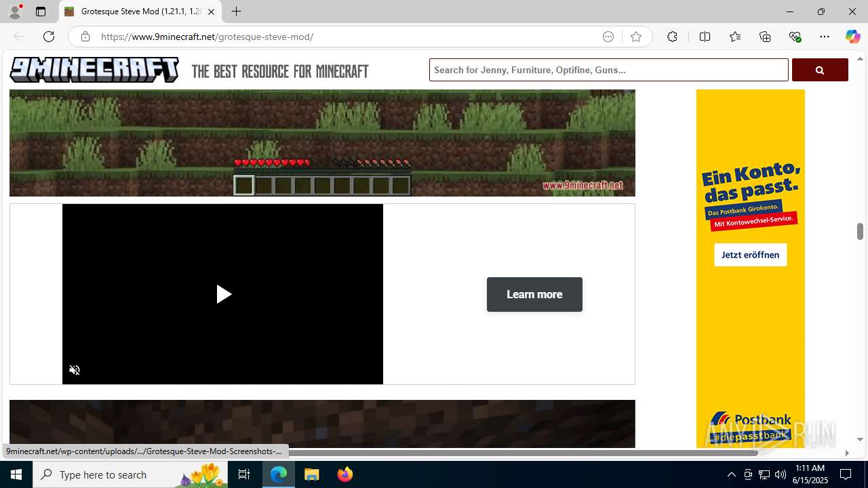Show hidden system tray icons

pos(731,474)
